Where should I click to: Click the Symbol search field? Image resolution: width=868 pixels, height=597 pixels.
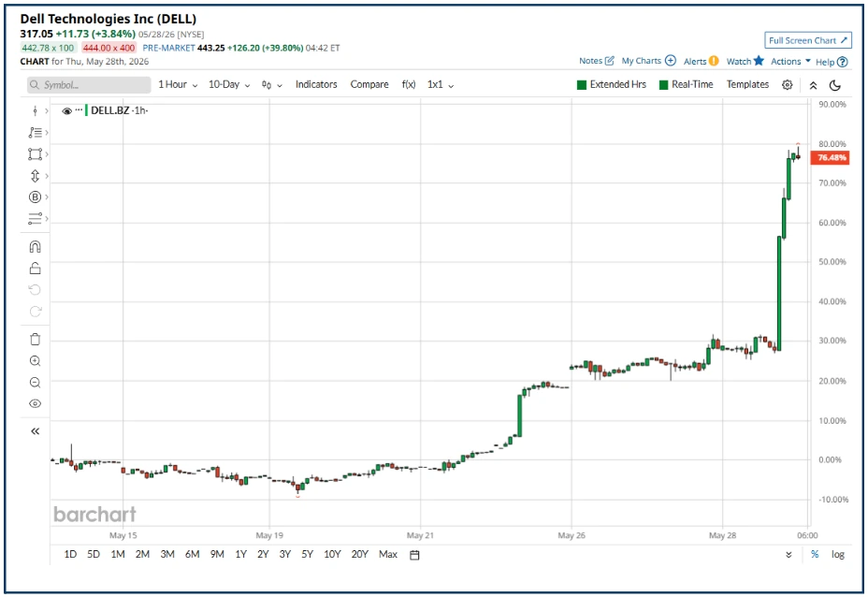[x=89, y=85]
